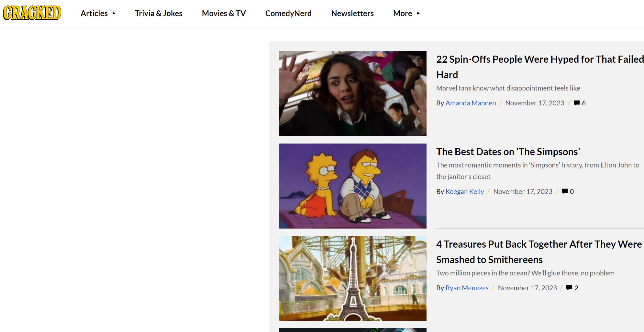The height and width of the screenshot is (332, 644).
Task: Open comments icon on Treasures article
Action: [x=569, y=288]
